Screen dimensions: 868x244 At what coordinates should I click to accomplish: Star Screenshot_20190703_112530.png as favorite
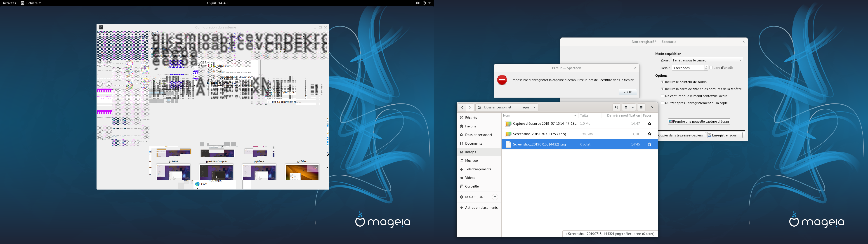(650, 134)
